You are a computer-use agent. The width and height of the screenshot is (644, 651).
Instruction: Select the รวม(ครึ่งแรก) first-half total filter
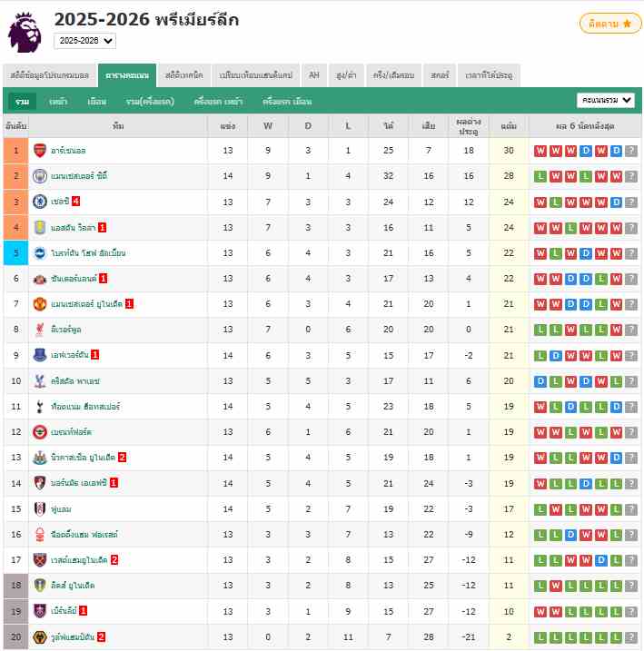(150, 101)
